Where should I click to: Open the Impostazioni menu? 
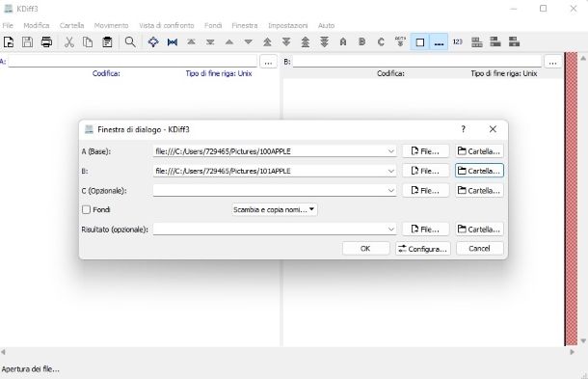point(287,25)
